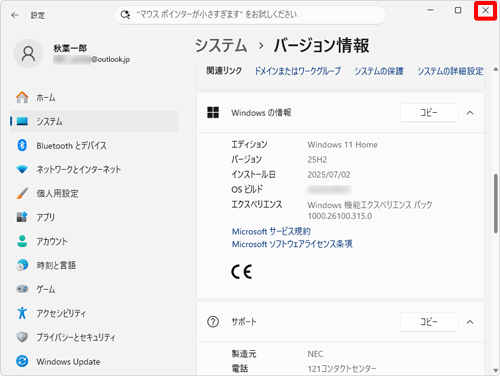The width and height of the screenshot is (500, 376).
Task: Open the privacy and security shield icon
Action: point(22,337)
